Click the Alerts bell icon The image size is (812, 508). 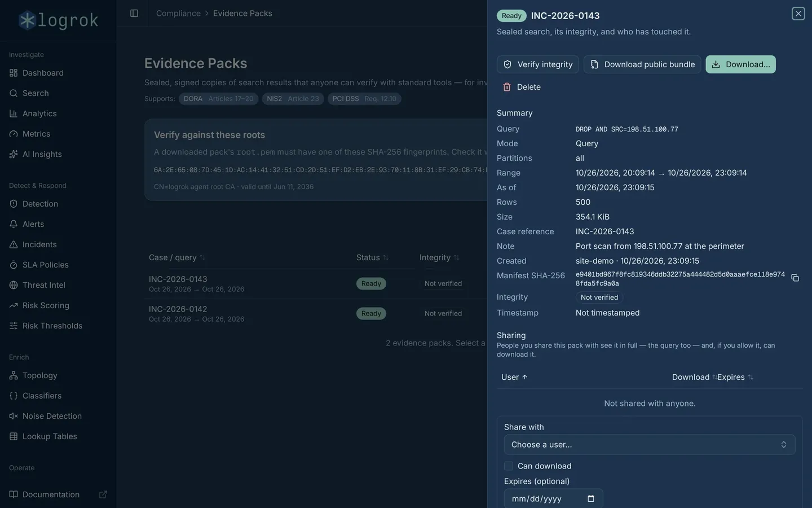(14, 224)
